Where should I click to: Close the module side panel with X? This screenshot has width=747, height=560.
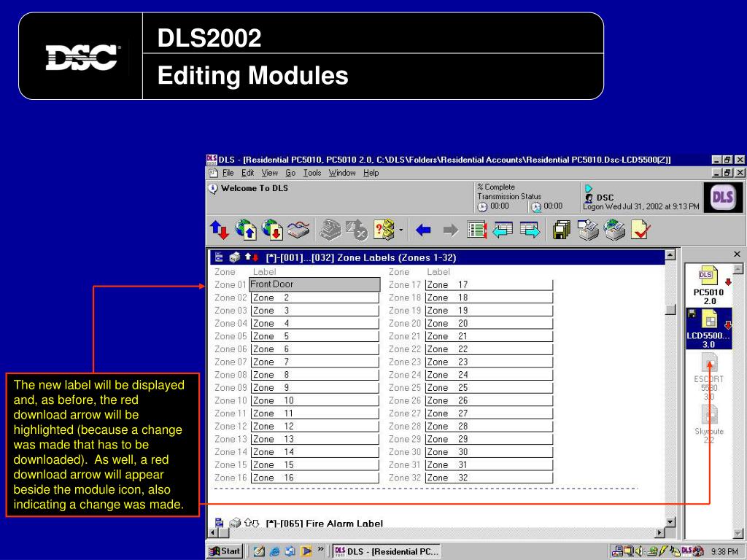coord(737,254)
